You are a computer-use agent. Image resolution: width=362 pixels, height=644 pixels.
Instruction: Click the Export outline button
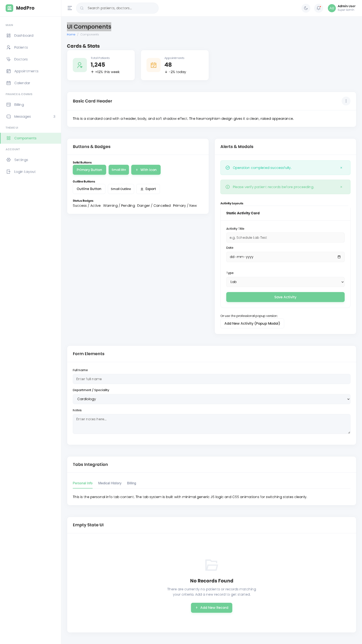[x=148, y=189]
